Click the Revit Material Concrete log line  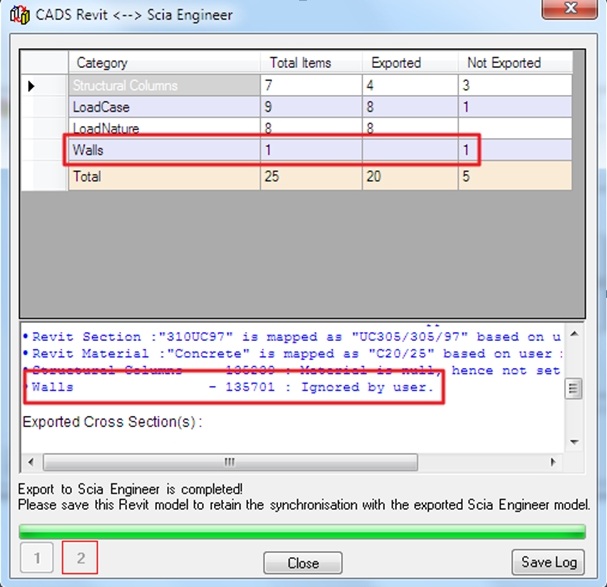click(x=292, y=354)
